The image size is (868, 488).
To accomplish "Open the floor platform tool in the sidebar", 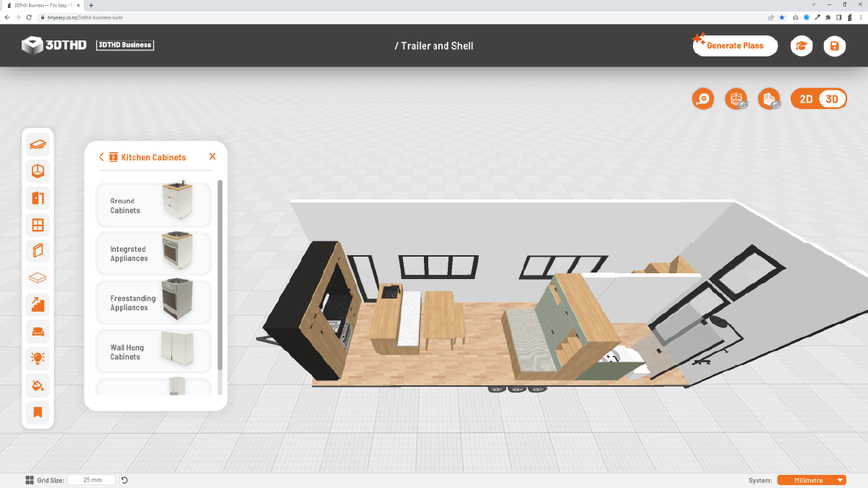I will pyautogui.click(x=38, y=278).
